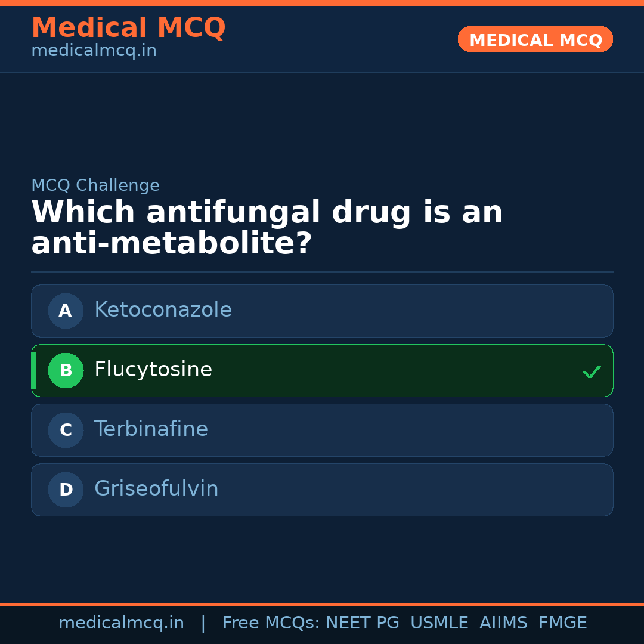Click the letter C circle badge
644x644 pixels.
(x=66, y=430)
